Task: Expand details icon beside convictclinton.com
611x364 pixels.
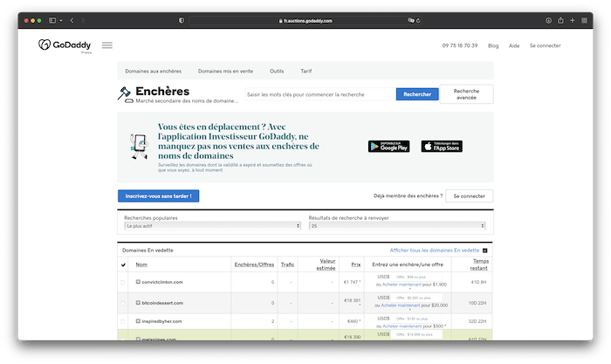Action: click(138, 282)
